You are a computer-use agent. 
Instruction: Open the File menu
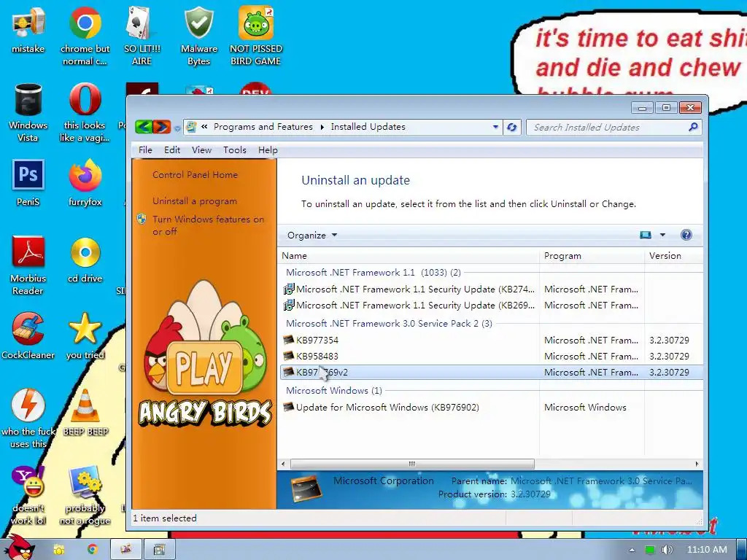[x=145, y=150]
